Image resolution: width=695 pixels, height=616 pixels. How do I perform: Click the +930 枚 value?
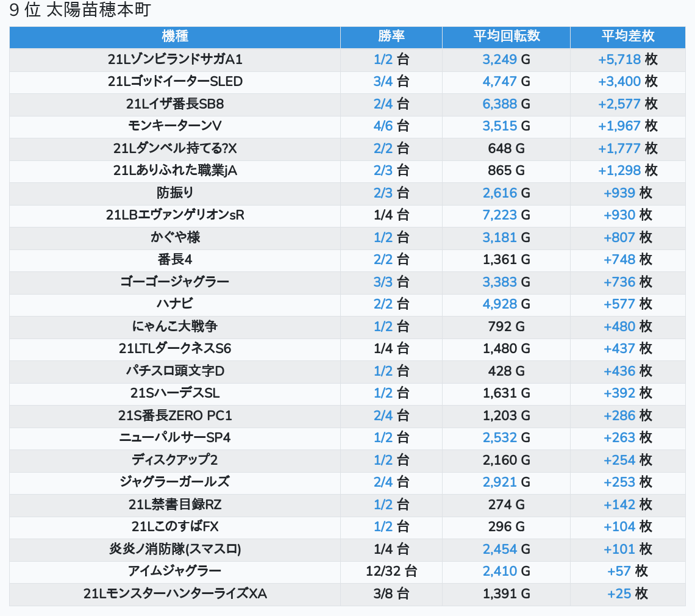click(x=627, y=215)
